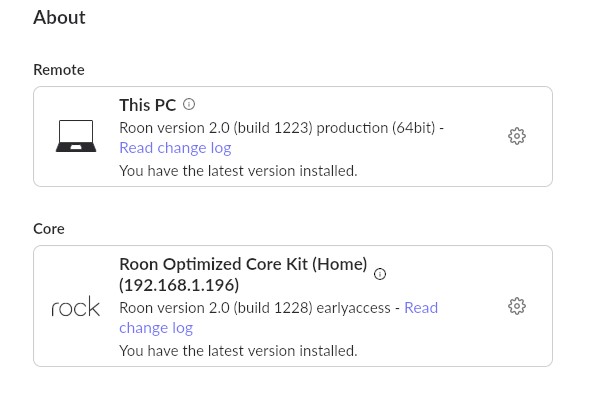This screenshot has width=604, height=393.
Task: Click info icon next to Roon Optimized Core Kit
Action: coord(380,274)
